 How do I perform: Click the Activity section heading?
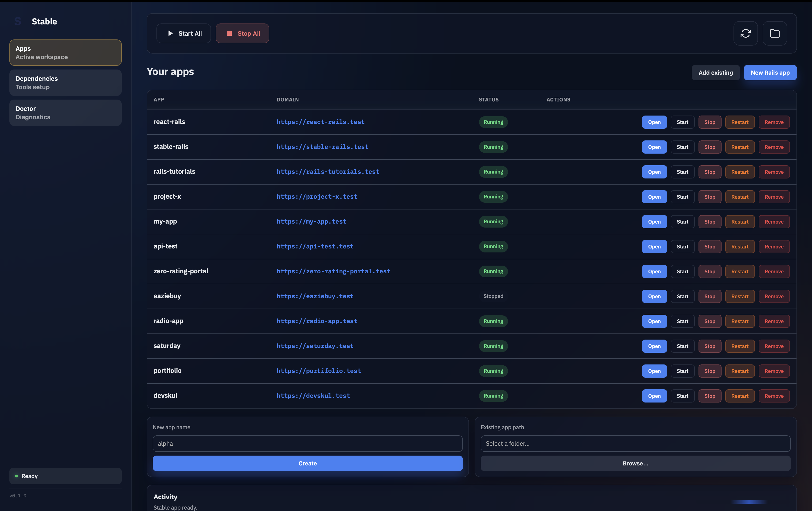pyautogui.click(x=165, y=497)
